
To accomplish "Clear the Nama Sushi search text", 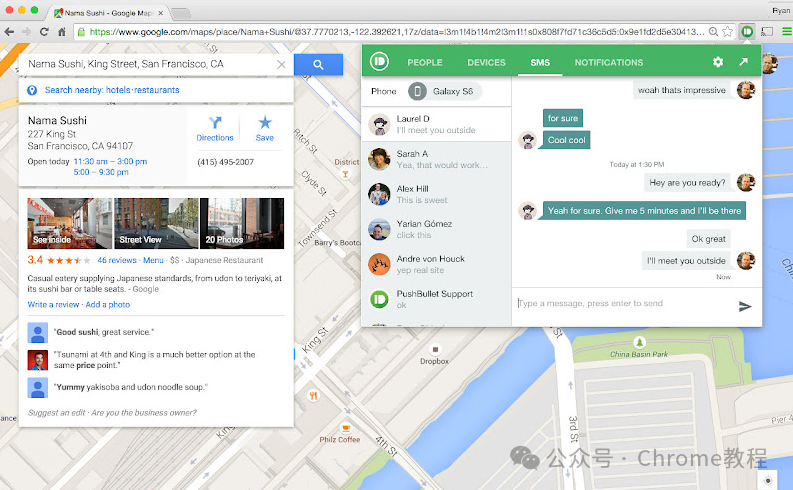I will 281,64.
